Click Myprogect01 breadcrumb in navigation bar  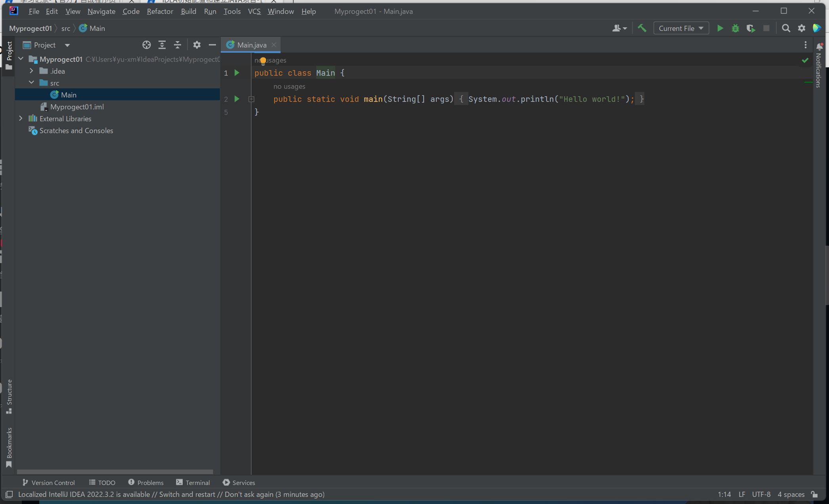point(31,28)
